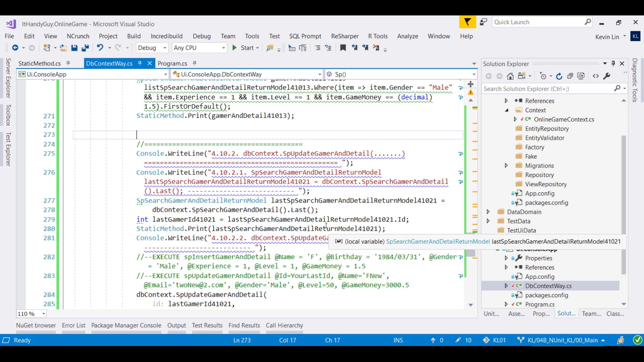644x362 pixels.
Task: Click the Collapse All icon in Solution Explorer
Action: (x=570, y=76)
